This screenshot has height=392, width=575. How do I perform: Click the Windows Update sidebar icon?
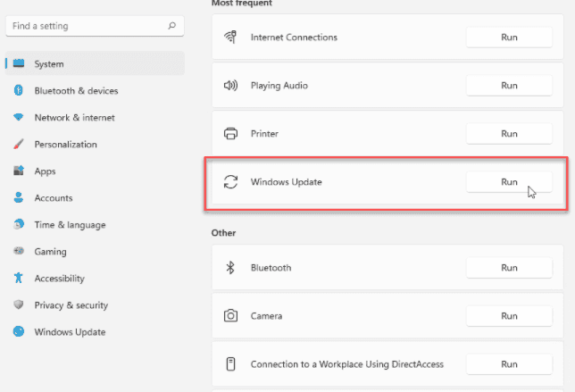pyautogui.click(x=19, y=331)
